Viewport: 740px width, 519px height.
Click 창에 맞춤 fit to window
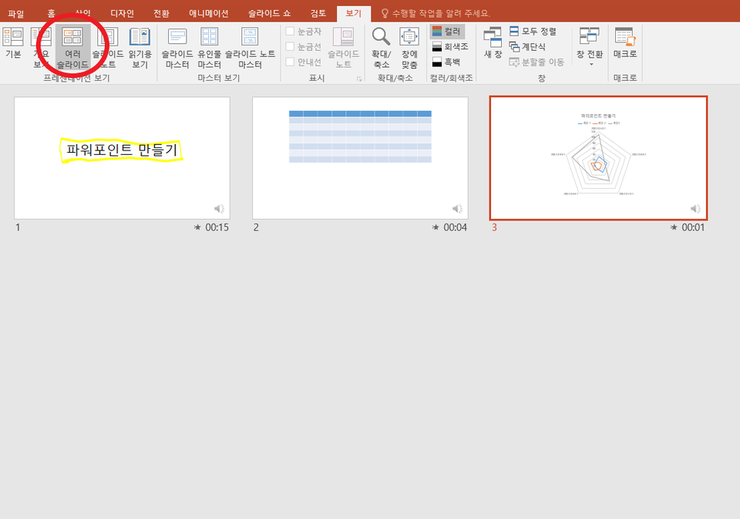coord(409,47)
